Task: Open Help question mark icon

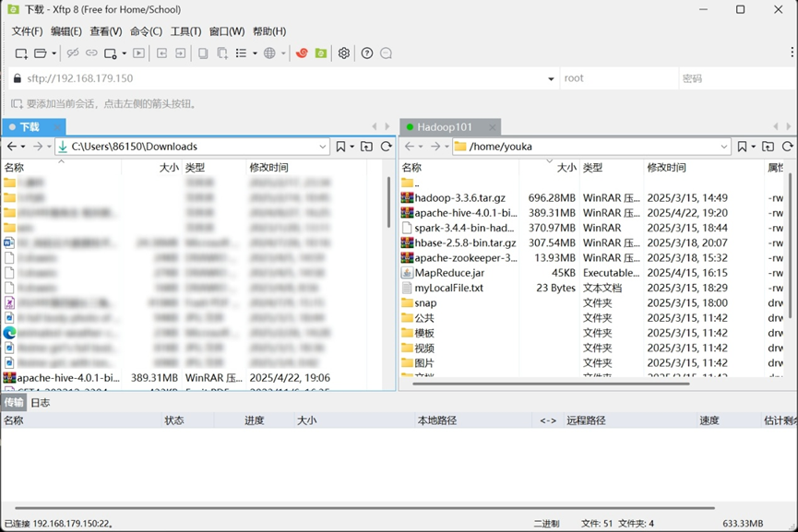Action: (x=367, y=53)
